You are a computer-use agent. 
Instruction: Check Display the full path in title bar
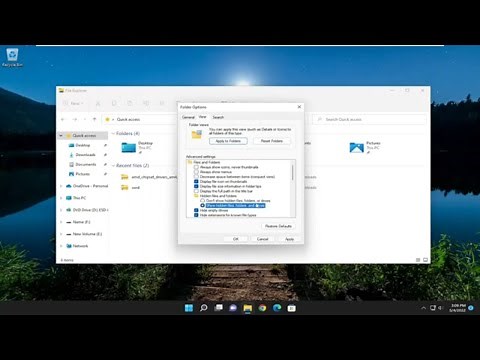coord(196,191)
